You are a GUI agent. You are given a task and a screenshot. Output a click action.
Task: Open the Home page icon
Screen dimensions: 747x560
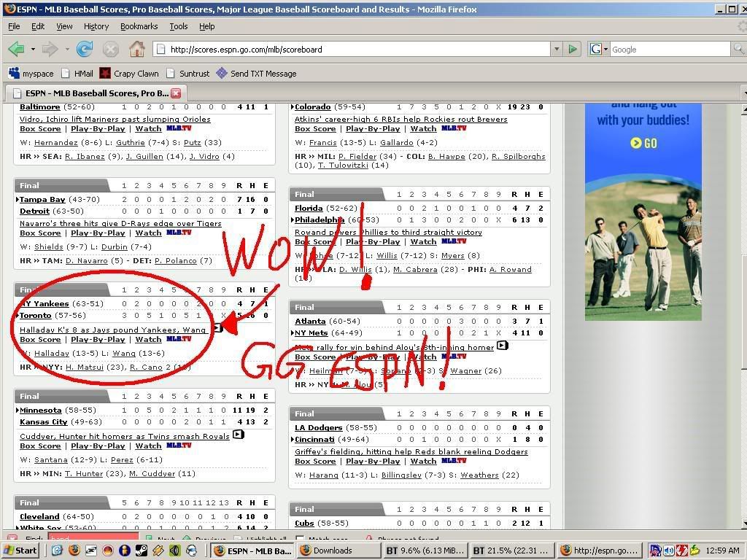click(x=136, y=49)
